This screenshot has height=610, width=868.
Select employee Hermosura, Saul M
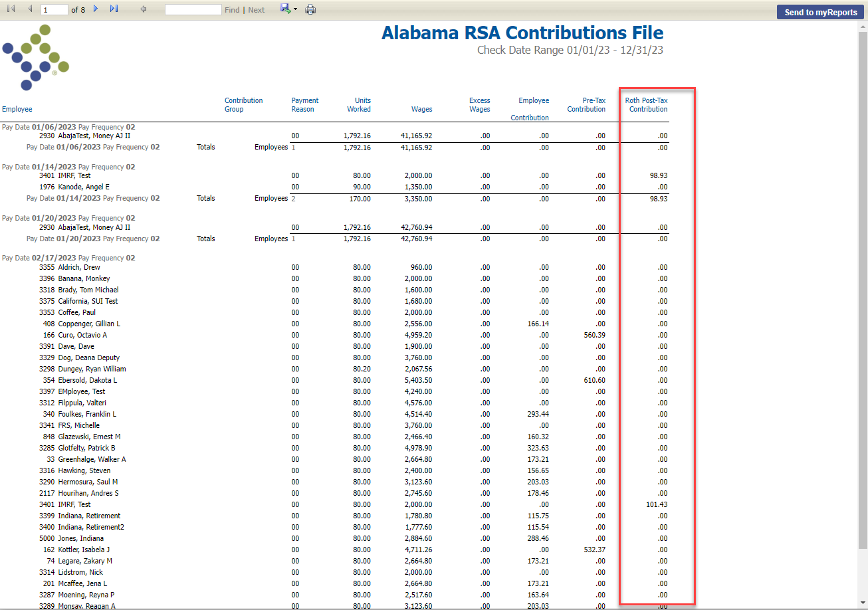pos(88,482)
